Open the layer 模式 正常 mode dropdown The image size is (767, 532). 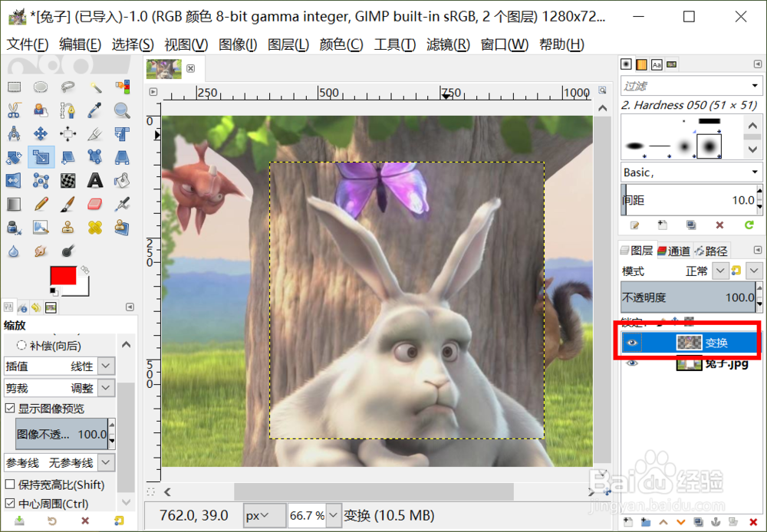click(720, 271)
